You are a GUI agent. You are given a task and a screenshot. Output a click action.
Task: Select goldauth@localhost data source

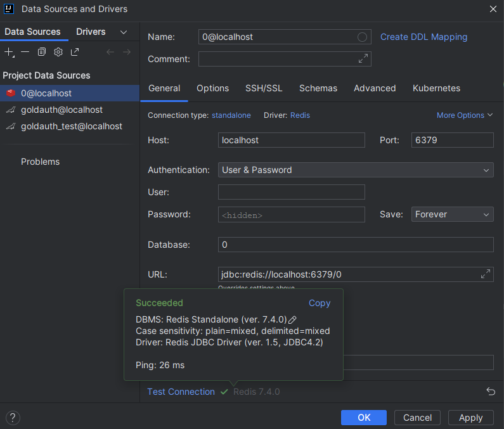coord(70,110)
